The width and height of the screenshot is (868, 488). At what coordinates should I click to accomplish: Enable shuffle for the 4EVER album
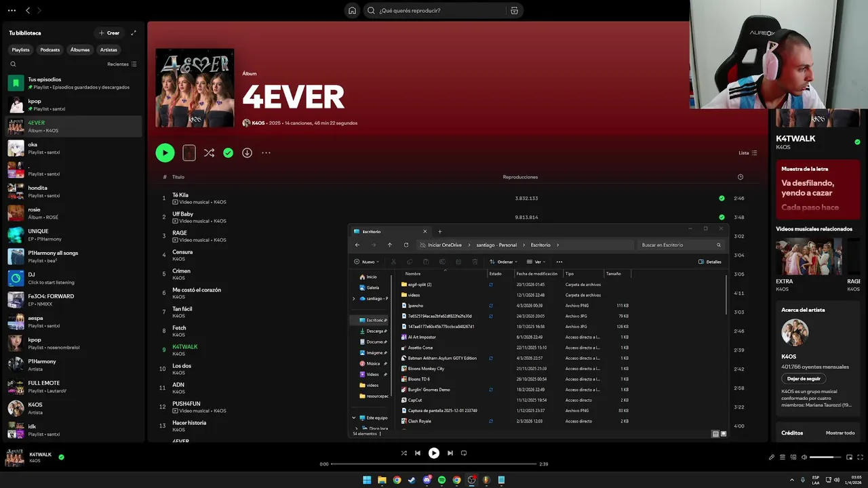[x=209, y=152]
